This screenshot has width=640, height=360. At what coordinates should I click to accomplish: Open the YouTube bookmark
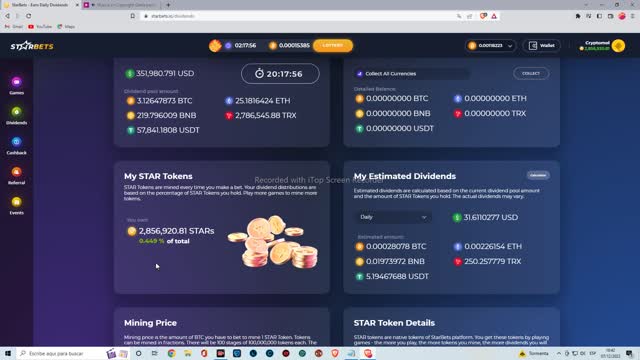coord(40,27)
